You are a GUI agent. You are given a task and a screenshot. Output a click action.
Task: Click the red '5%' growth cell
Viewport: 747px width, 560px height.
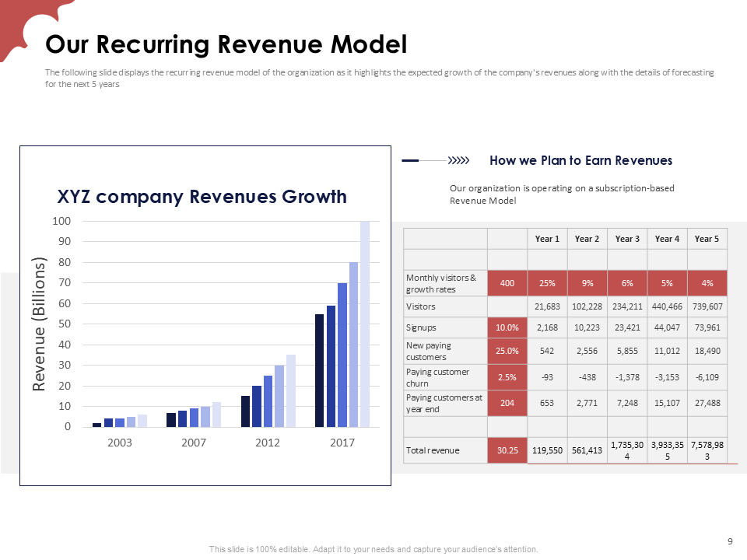[667, 283]
